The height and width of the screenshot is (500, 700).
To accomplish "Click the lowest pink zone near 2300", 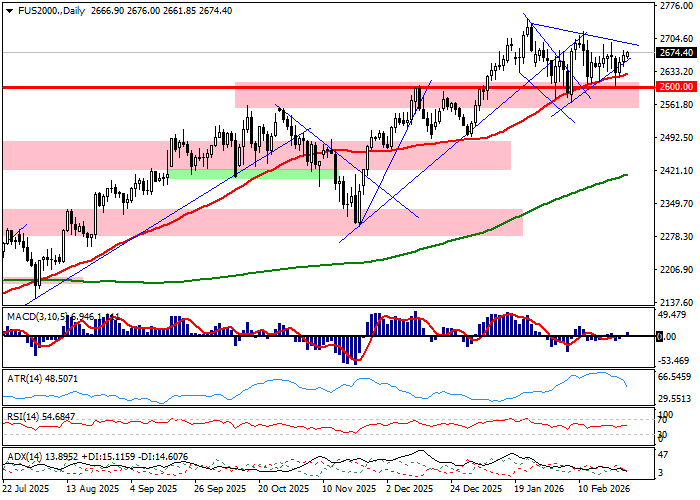I will pos(262,222).
